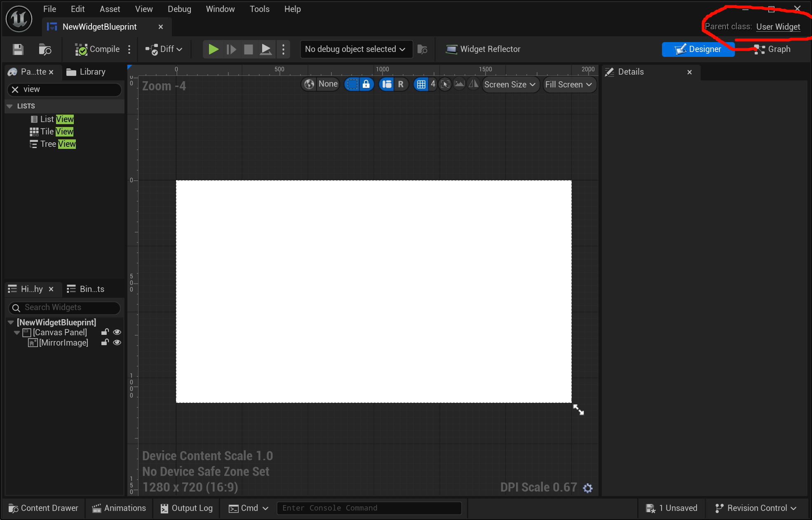Open the Tools menu

pos(259,9)
